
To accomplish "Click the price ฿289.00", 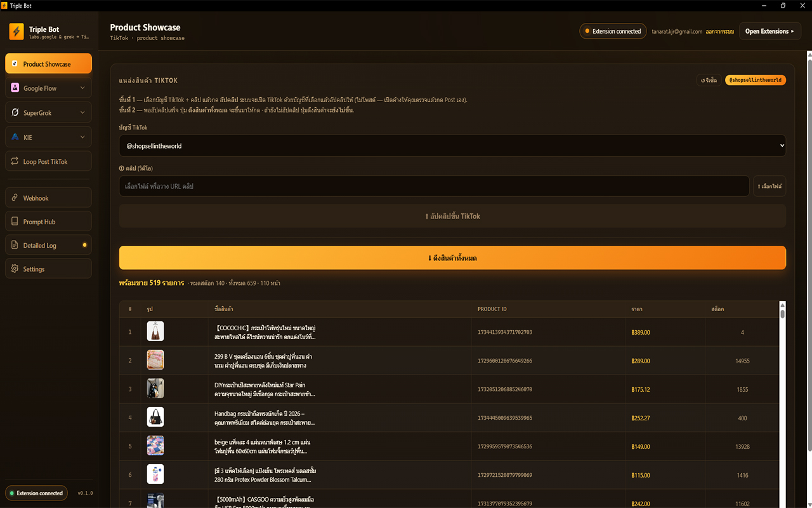I will [641, 361].
